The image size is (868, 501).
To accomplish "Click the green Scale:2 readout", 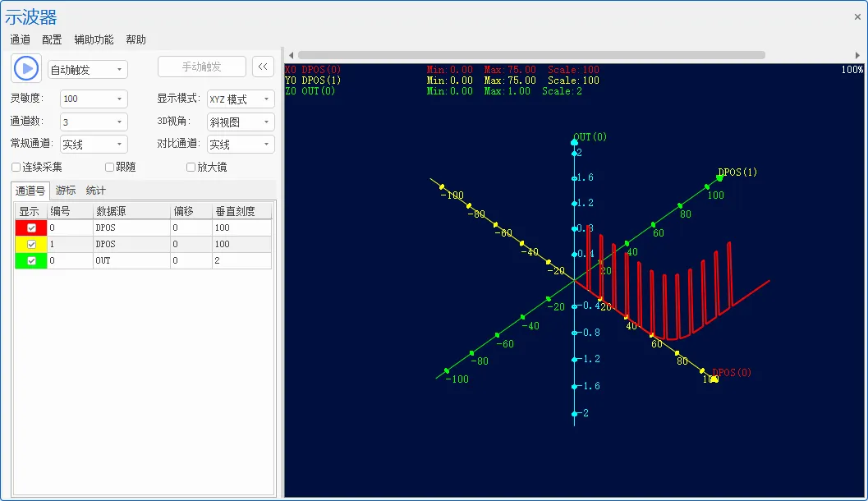I will 562,91.
